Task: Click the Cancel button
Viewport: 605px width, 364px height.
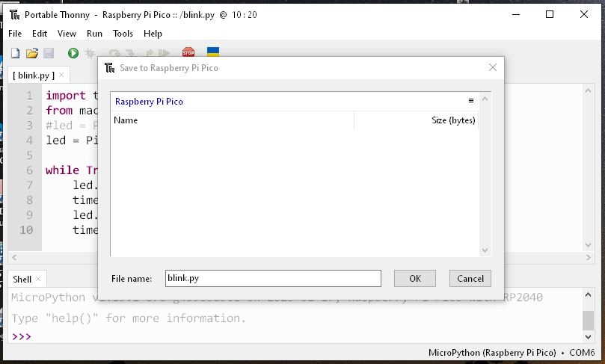Action: coord(470,278)
